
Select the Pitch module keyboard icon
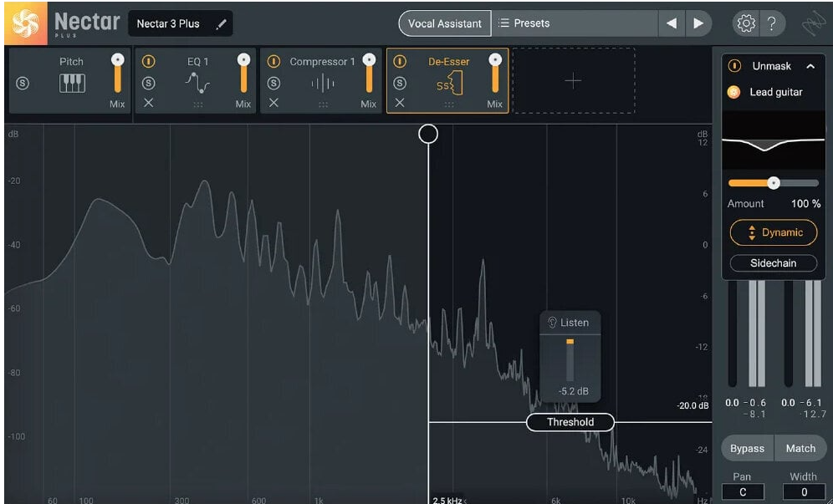(x=72, y=83)
